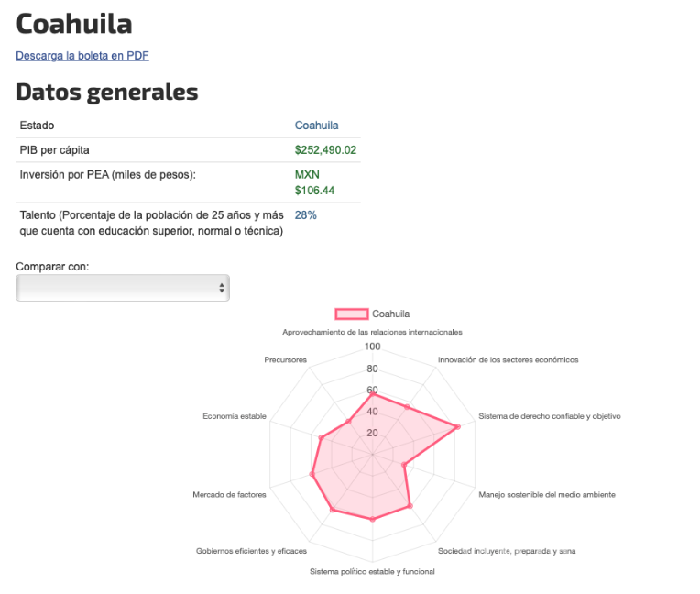Open the Comparar con dropdown
This screenshot has height=594, width=700.
[x=122, y=288]
